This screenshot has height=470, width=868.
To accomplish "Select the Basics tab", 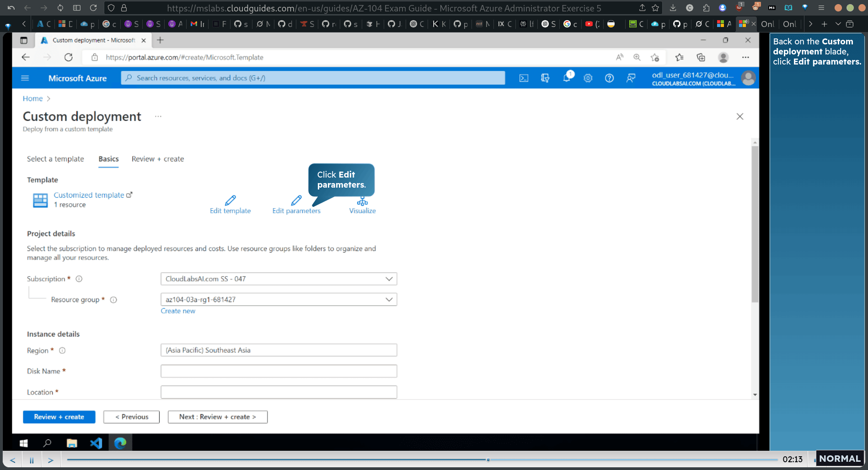I will [108, 159].
